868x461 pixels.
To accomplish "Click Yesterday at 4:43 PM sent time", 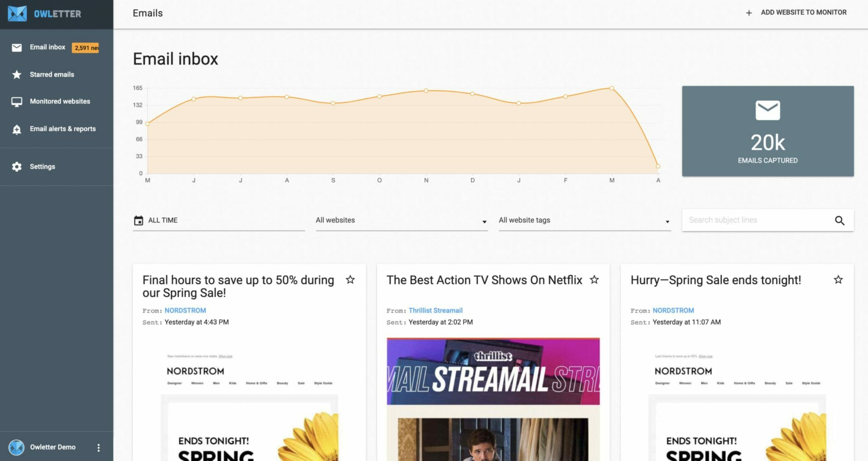I will pos(197,322).
